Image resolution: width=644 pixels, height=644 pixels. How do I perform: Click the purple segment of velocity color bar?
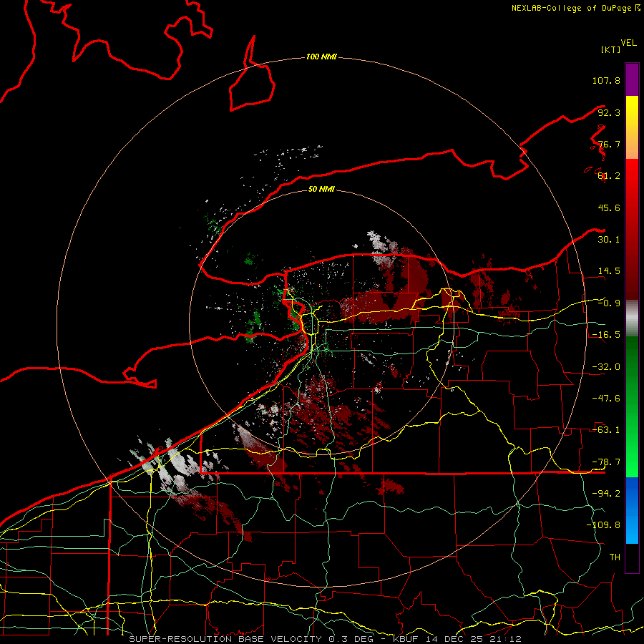(x=632, y=79)
